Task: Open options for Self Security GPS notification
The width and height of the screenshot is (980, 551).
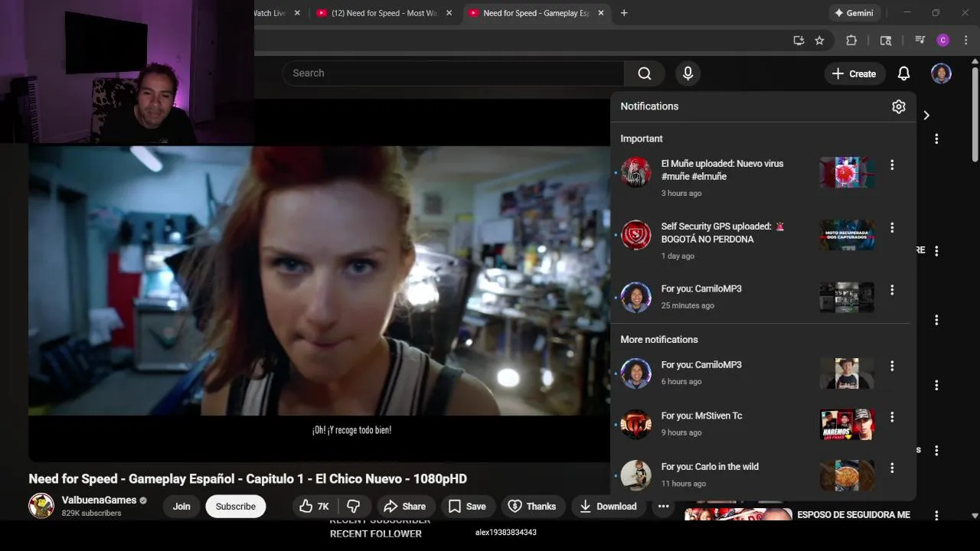Action: click(892, 227)
